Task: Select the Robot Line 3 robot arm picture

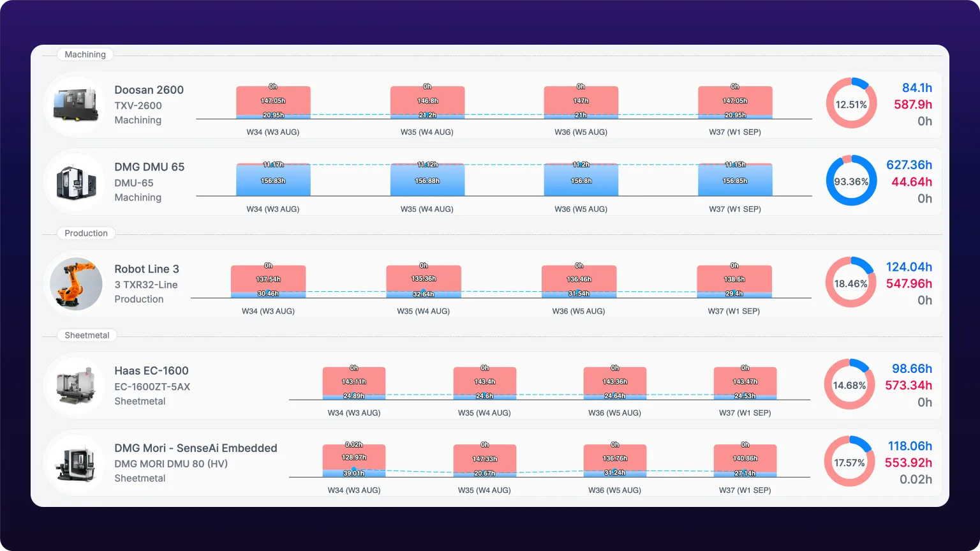Action: pyautogui.click(x=77, y=284)
